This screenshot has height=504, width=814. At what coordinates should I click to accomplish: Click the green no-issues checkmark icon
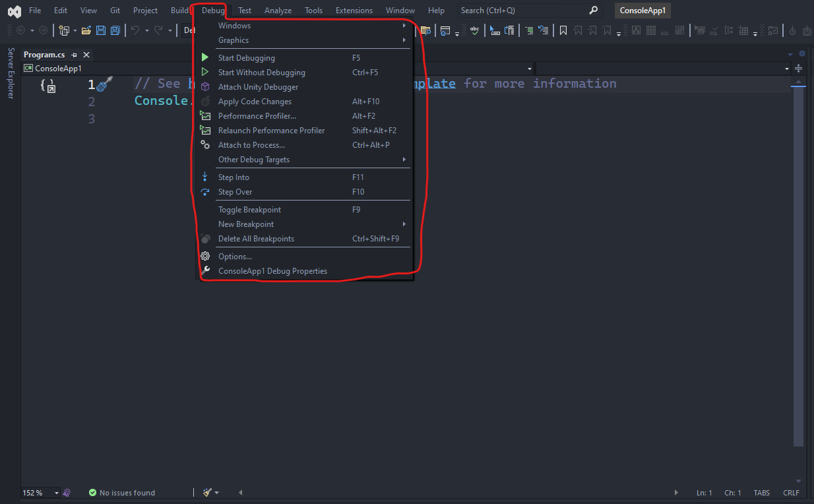click(92, 493)
